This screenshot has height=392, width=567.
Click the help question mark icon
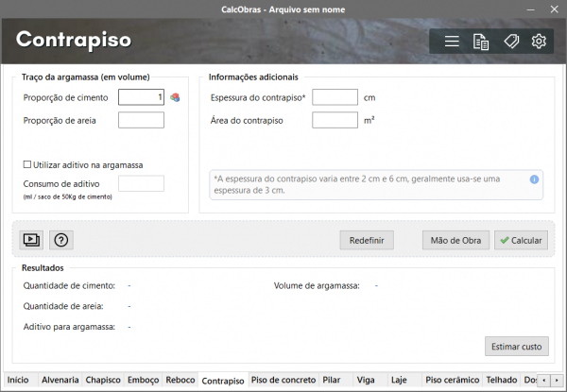tap(60, 240)
